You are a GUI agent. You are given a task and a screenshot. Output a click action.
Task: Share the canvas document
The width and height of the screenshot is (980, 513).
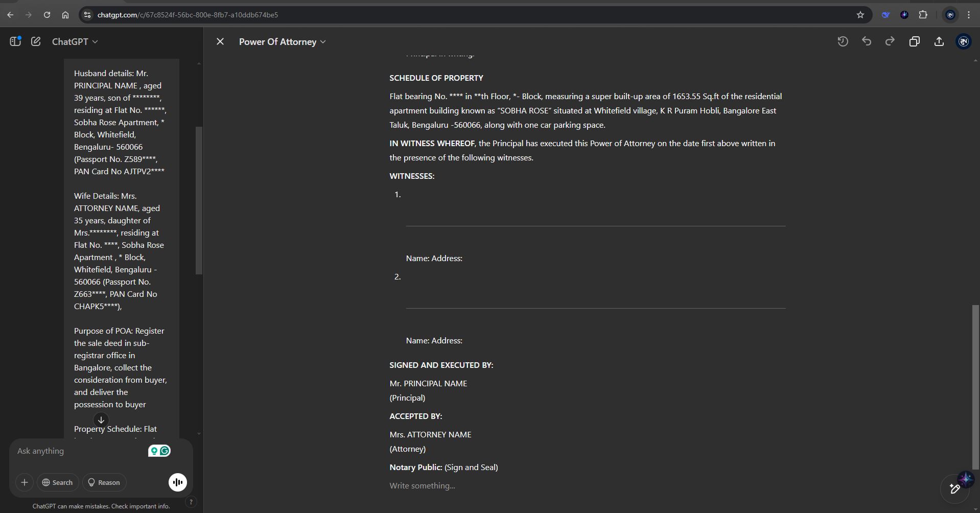pyautogui.click(x=939, y=41)
